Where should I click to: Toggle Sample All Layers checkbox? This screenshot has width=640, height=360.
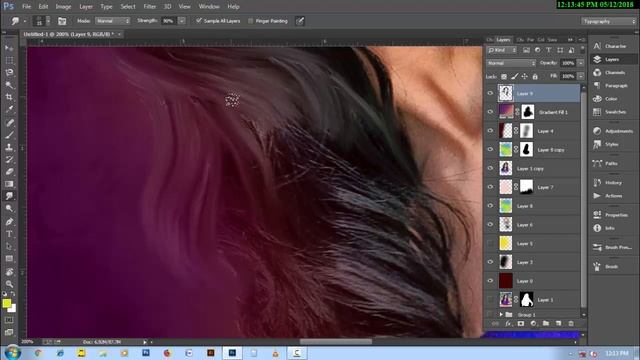199,20
